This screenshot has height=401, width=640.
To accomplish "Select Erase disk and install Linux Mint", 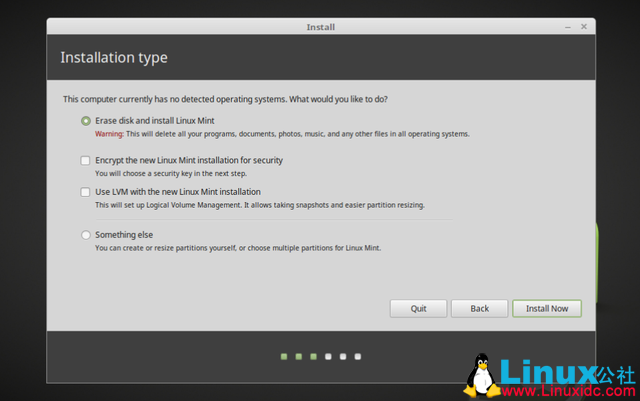I will [x=86, y=121].
